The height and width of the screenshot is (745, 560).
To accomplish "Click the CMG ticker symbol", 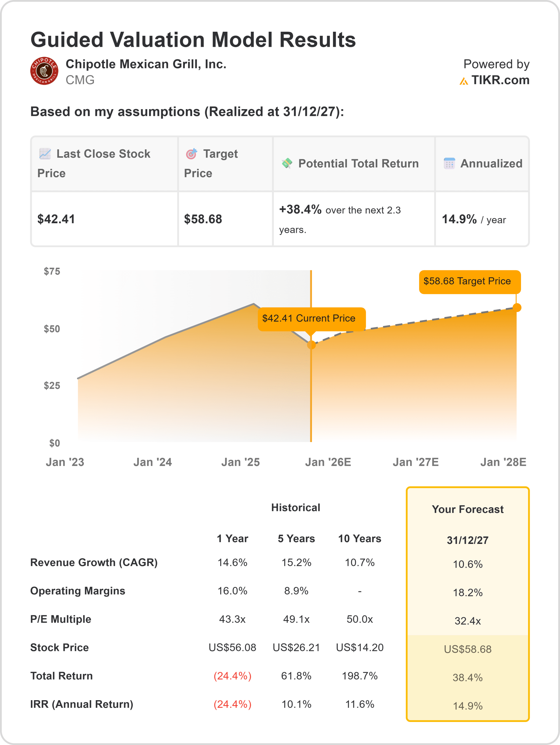I will click(x=80, y=80).
